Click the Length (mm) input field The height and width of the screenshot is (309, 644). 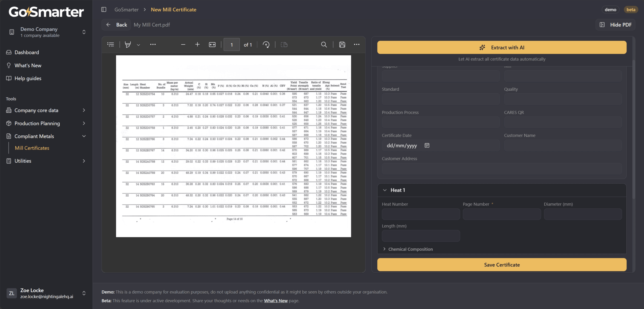point(421,236)
